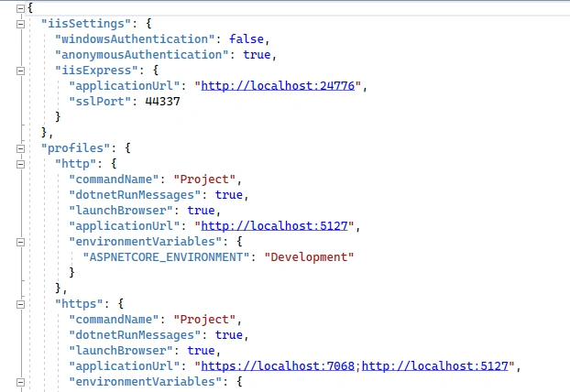The height and width of the screenshot is (392, 570).
Task: Collapse the "profiles" block
Action: click(21, 148)
